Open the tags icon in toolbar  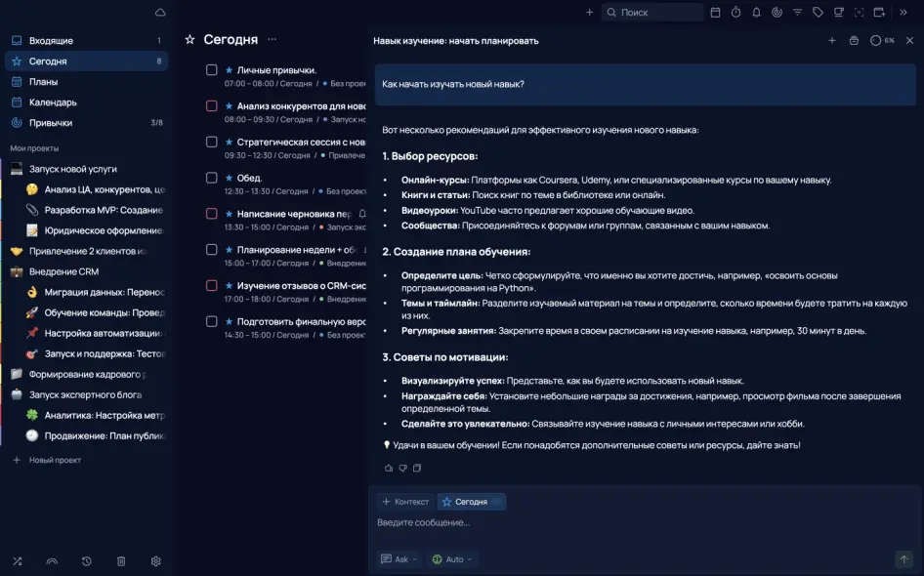pos(818,13)
